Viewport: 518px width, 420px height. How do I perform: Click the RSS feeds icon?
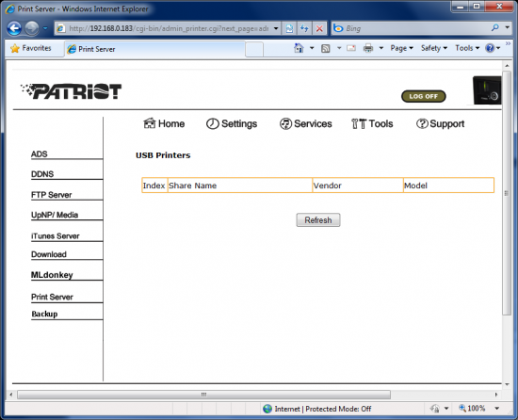(x=326, y=49)
